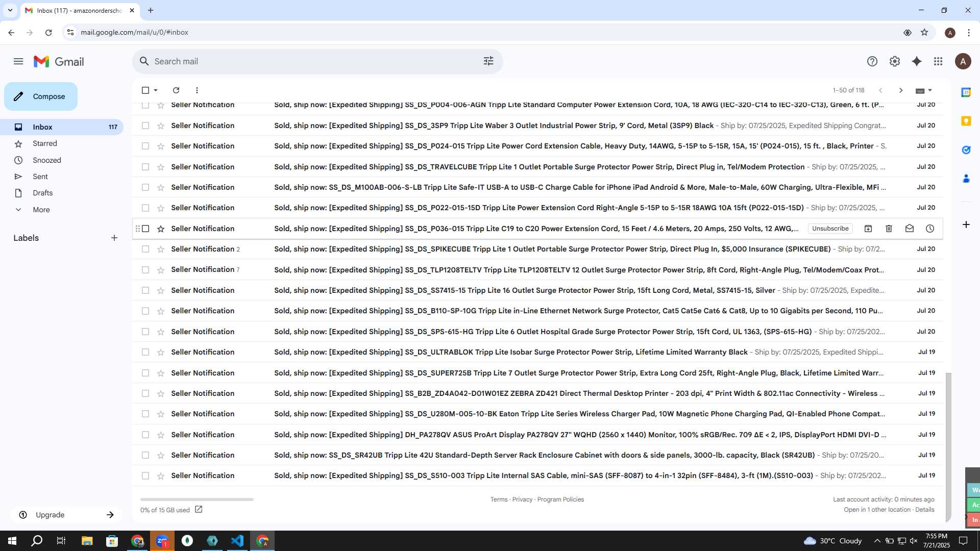
Task: Star the ULTRABLOK email
Action: point(161,352)
